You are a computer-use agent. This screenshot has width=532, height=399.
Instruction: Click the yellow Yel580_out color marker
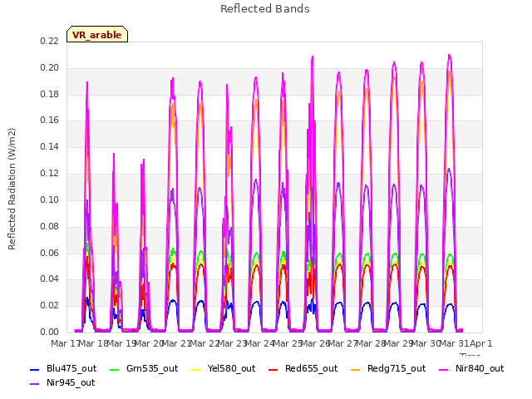196,369
